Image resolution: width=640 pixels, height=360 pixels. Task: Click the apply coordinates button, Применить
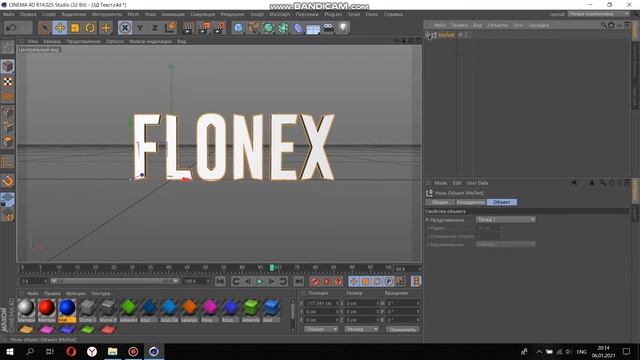[x=402, y=329]
